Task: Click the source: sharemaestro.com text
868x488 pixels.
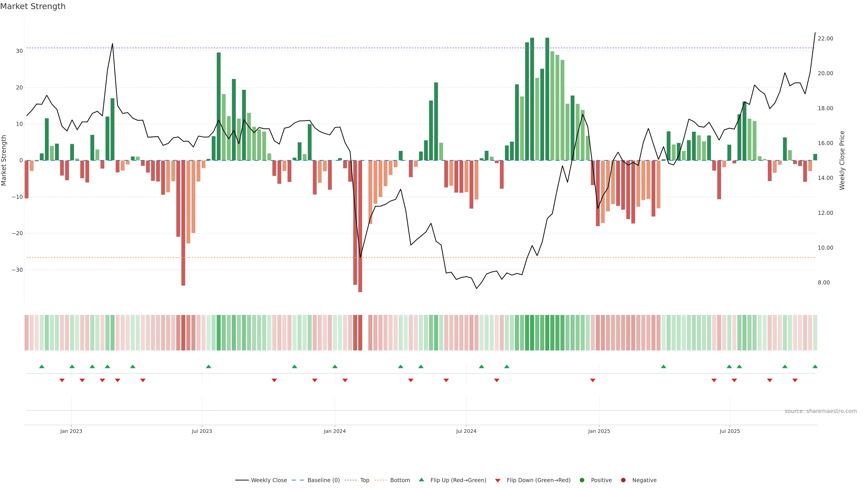Action: click(821, 411)
